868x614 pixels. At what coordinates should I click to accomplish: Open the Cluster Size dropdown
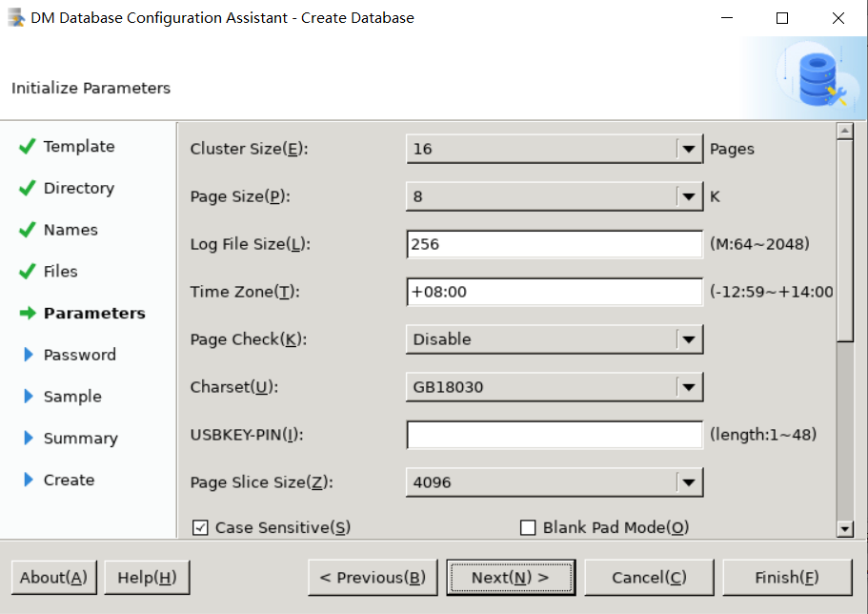point(689,149)
